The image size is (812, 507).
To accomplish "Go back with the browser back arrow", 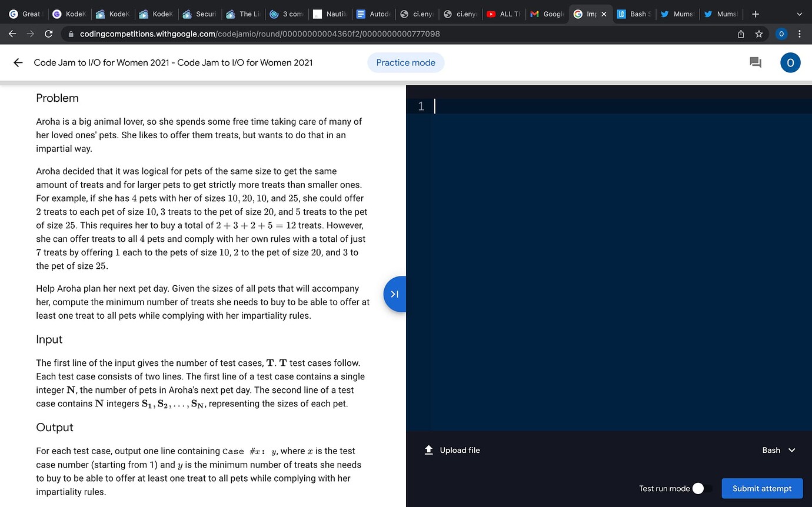I will point(12,34).
